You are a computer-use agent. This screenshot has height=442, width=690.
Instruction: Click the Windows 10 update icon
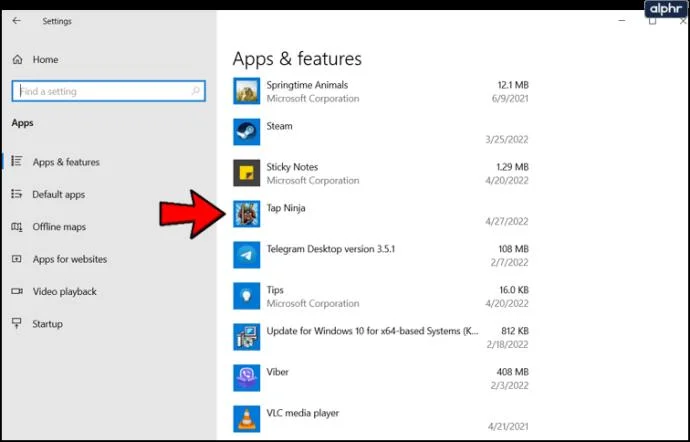(246, 337)
